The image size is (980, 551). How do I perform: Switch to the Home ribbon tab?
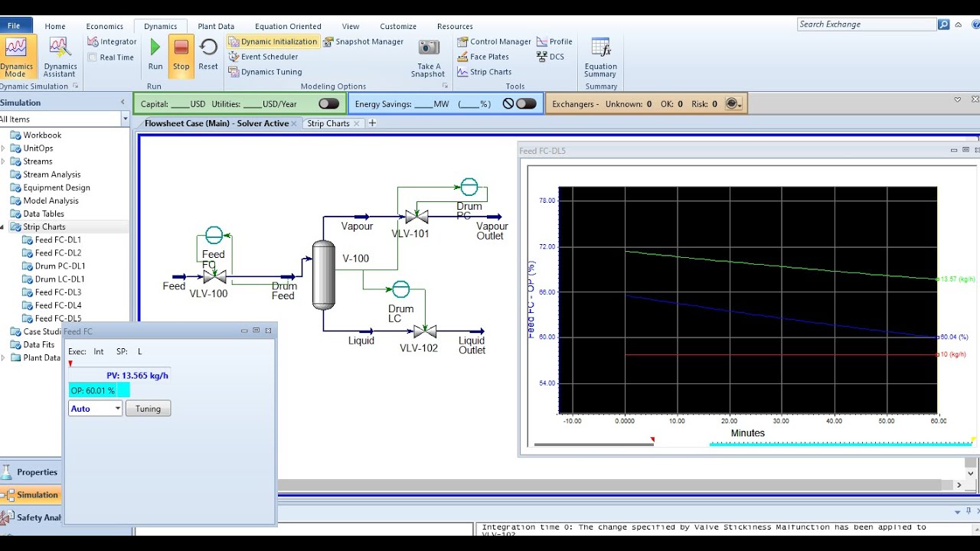coord(55,26)
